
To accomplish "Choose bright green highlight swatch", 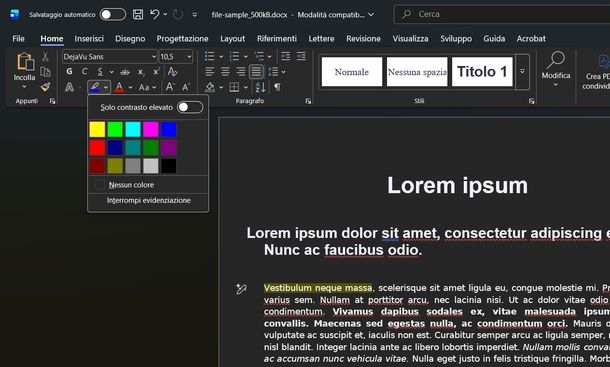I will [x=115, y=130].
